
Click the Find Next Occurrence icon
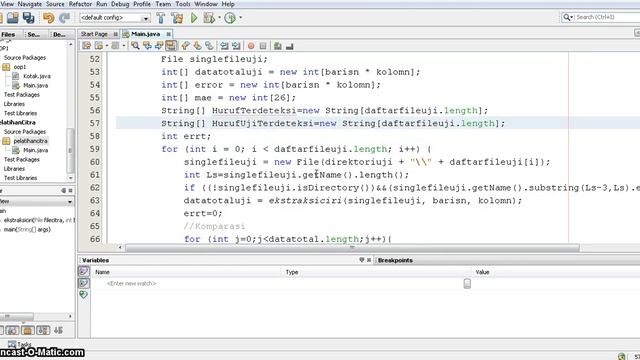(159, 46)
